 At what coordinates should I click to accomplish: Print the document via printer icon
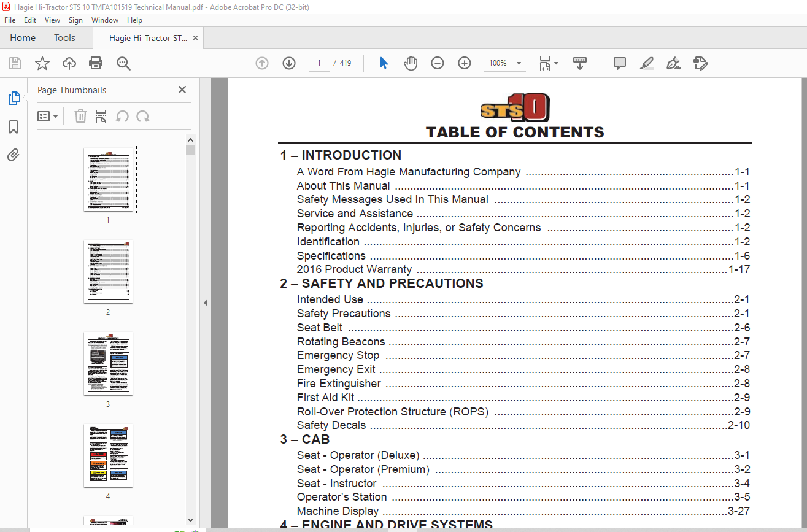tap(96, 63)
